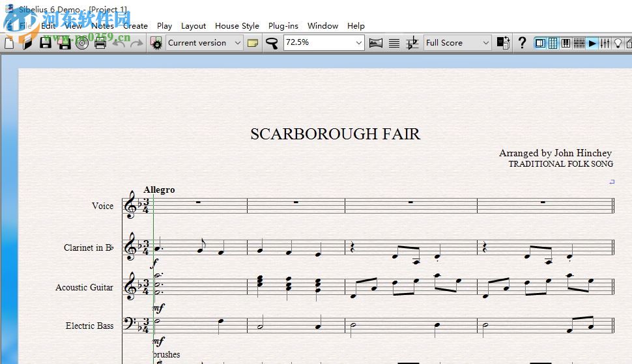Select the zoom magnifier tool
Image resolution: width=632 pixels, height=364 pixels.
[x=272, y=43]
